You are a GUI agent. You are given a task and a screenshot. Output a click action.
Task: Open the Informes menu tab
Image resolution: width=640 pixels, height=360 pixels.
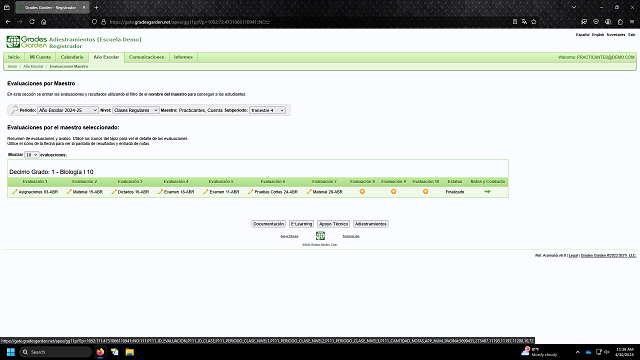click(183, 57)
